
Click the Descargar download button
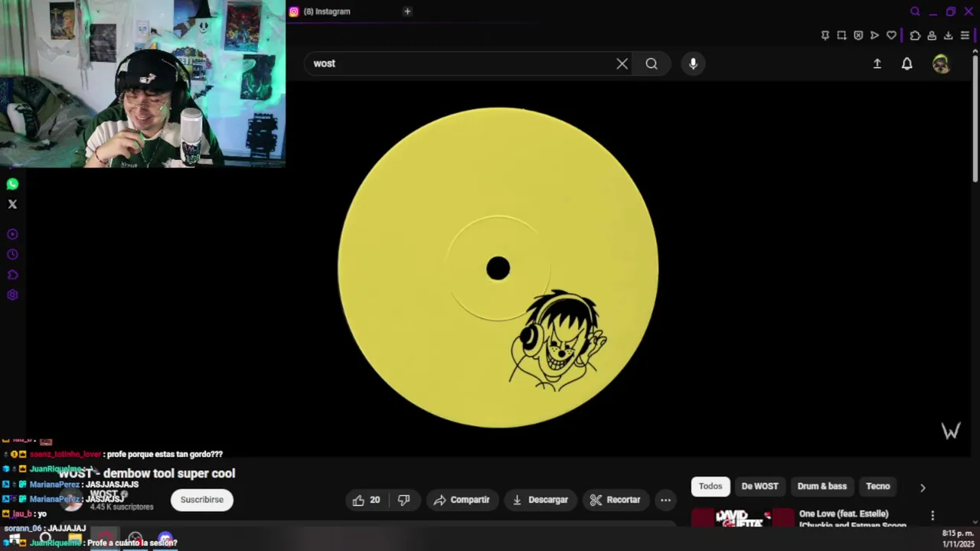point(540,500)
